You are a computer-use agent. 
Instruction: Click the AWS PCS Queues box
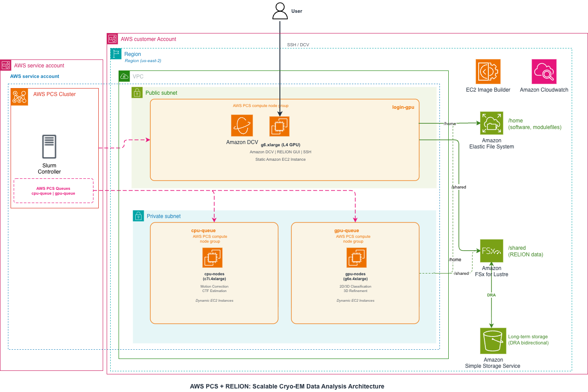coord(53,191)
